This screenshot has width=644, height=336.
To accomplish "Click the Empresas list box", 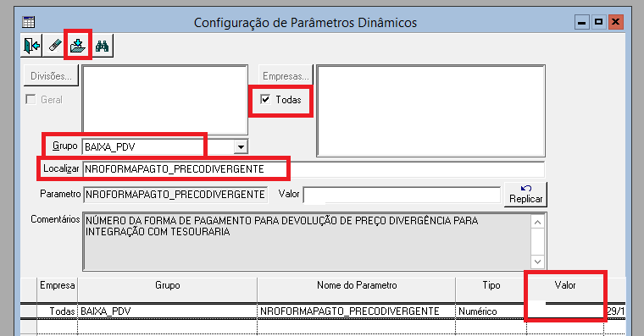I will point(430,111).
